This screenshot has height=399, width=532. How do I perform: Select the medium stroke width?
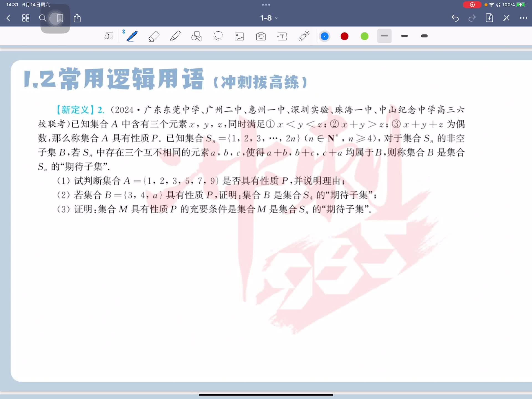click(x=404, y=36)
